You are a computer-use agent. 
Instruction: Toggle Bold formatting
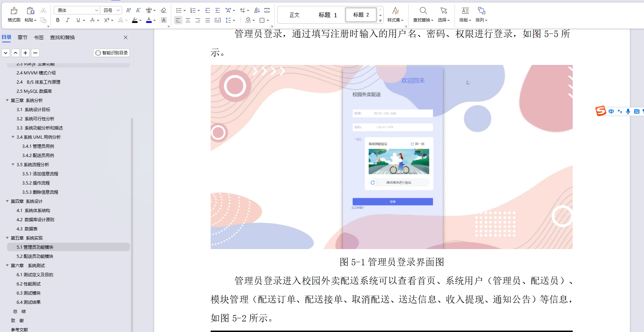(58, 20)
